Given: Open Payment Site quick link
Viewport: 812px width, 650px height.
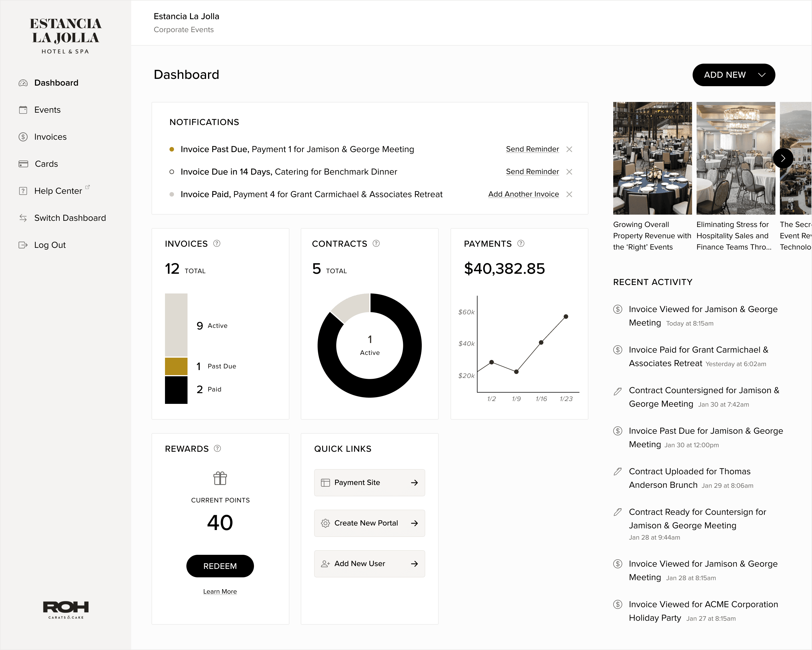Looking at the screenshot, I should click(369, 483).
